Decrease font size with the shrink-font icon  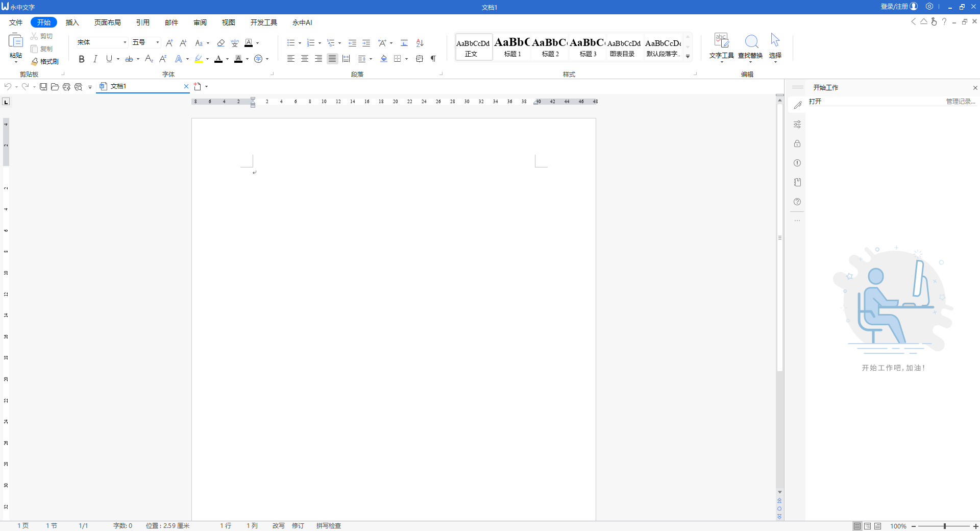click(183, 43)
